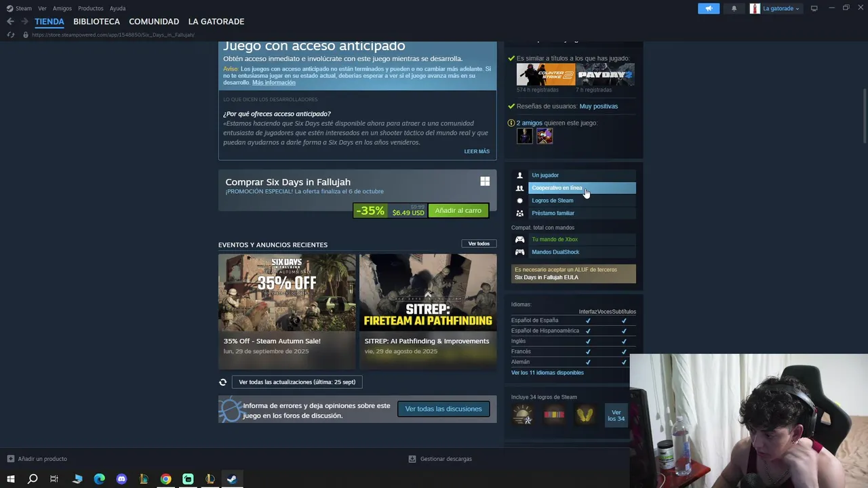Open Logros de Steam category
This screenshot has width=868, height=488.
[x=582, y=201]
